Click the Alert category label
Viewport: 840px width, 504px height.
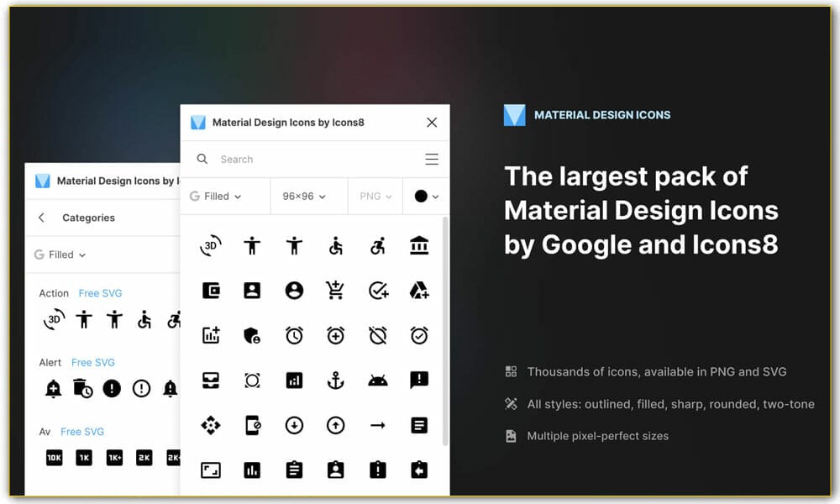(x=50, y=362)
